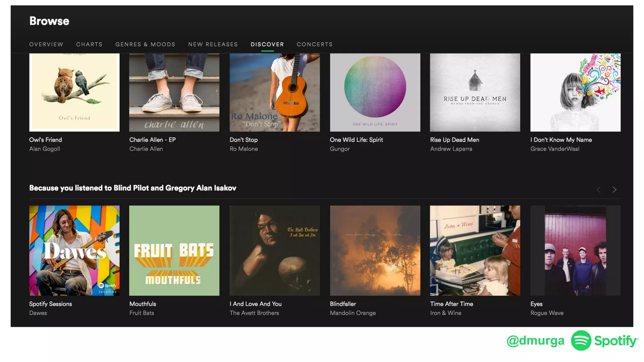Open Fruit Bats Mouthfuls album art
Screen dimensions: 644x362
pyautogui.click(x=174, y=250)
